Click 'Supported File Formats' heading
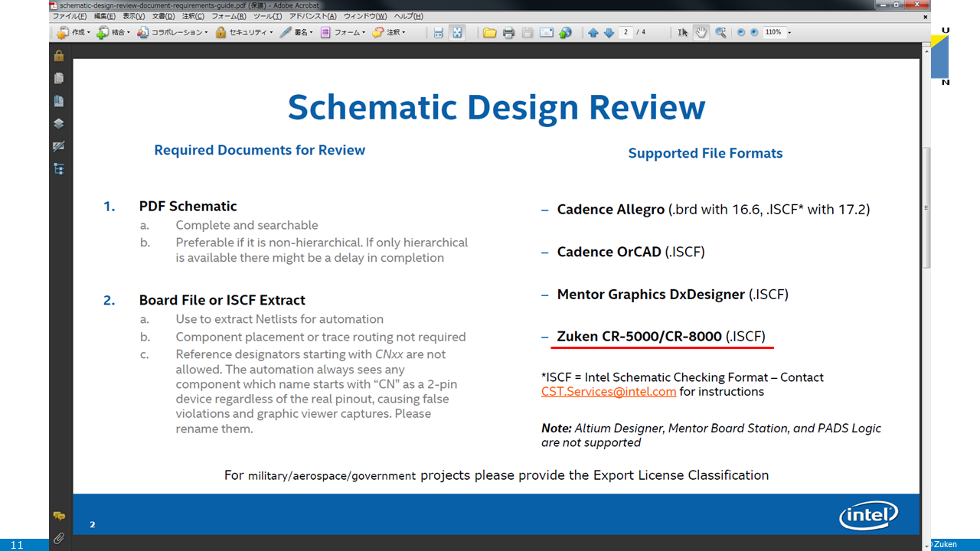980x551 pixels. 705,153
